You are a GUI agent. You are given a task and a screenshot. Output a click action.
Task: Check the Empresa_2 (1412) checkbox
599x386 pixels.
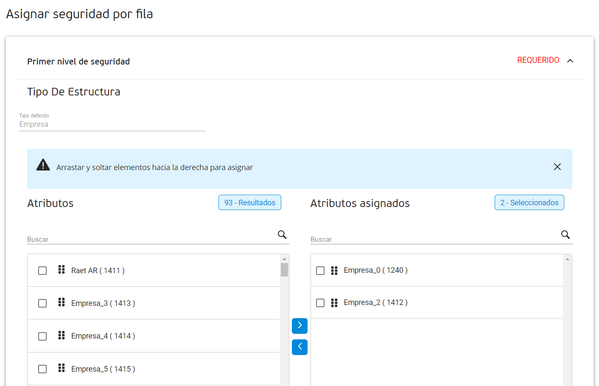[x=321, y=303]
